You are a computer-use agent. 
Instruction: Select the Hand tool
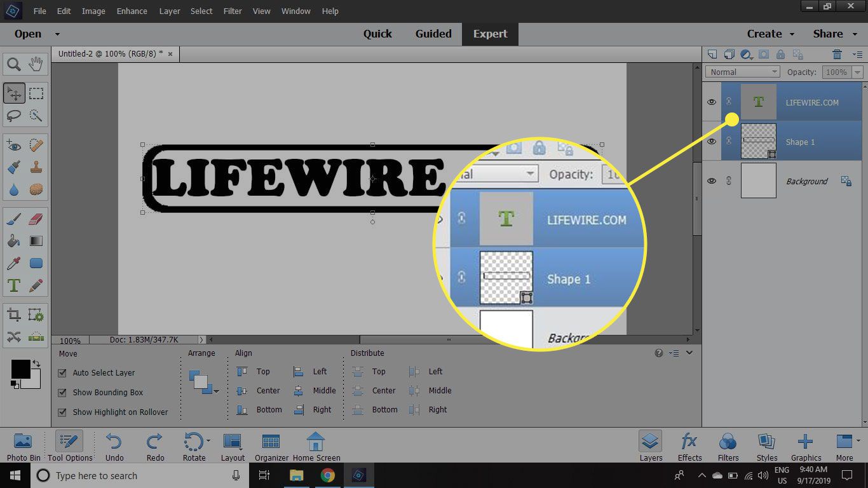point(36,64)
